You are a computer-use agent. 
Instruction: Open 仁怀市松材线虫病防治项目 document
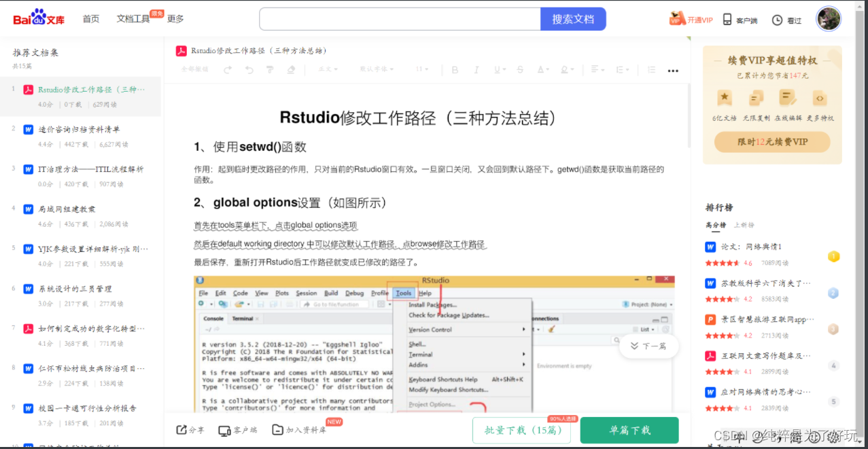pos(91,368)
